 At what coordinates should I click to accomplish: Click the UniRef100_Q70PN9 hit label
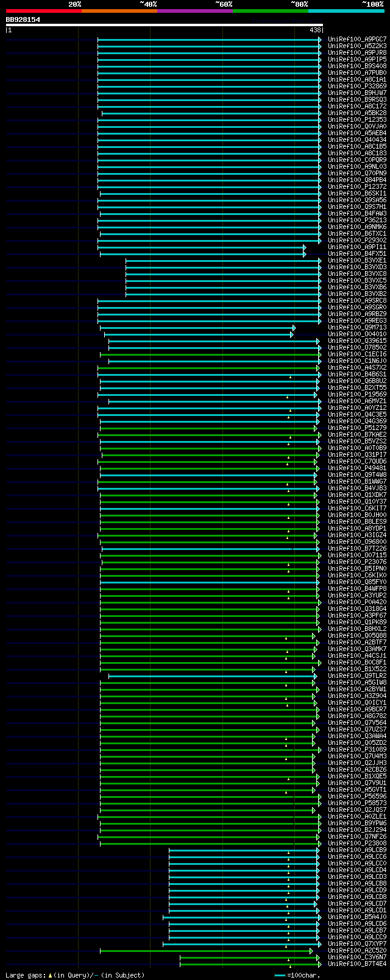point(357,174)
